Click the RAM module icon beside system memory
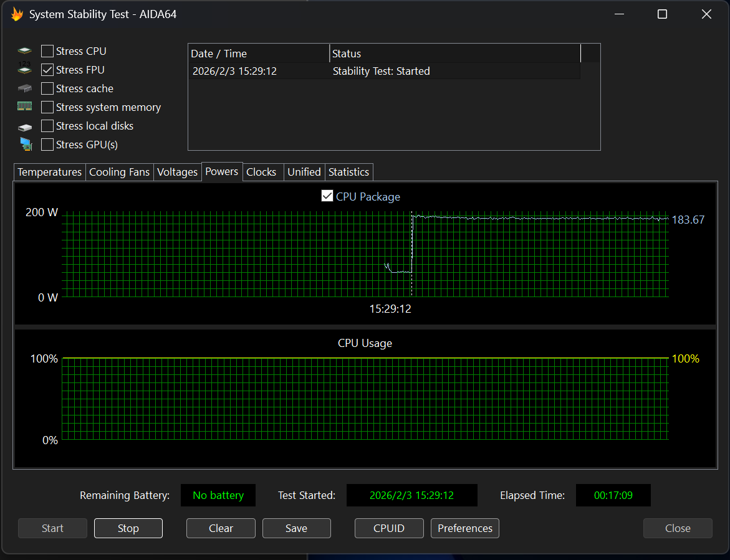730x560 pixels. pyautogui.click(x=24, y=107)
